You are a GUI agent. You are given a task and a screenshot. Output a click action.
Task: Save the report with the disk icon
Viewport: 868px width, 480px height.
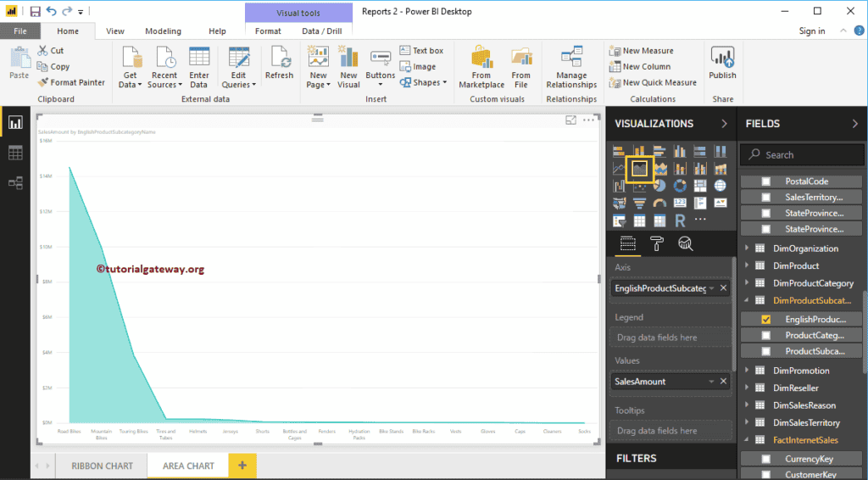tap(35, 11)
